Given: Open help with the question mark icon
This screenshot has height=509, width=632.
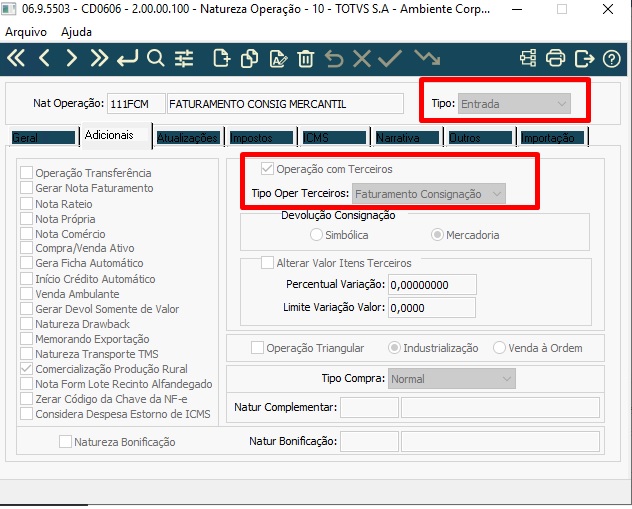Looking at the screenshot, I should [611, 59].
